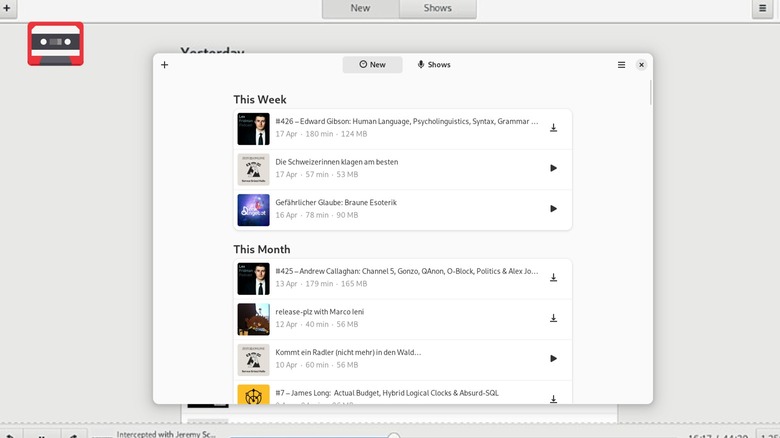Play 'Die Schweizerinnen klagen am besten' episode
780x438 pixels.
point(553,168)
